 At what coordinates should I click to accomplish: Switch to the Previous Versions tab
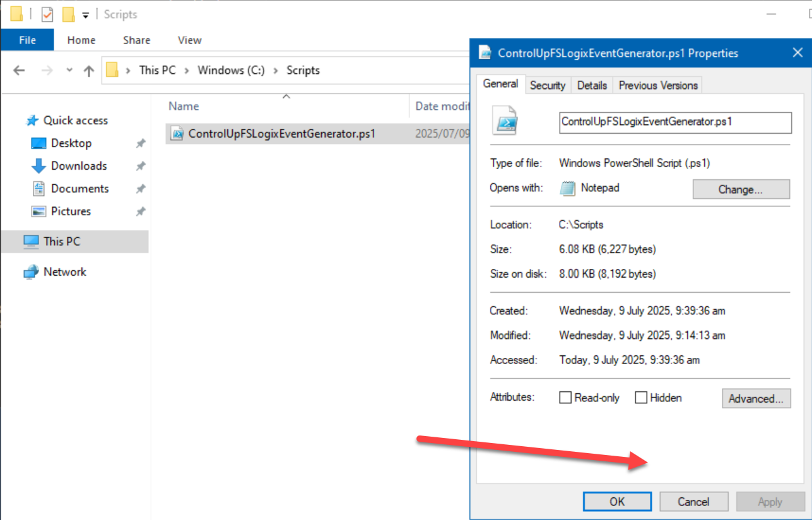click(658, 85)
